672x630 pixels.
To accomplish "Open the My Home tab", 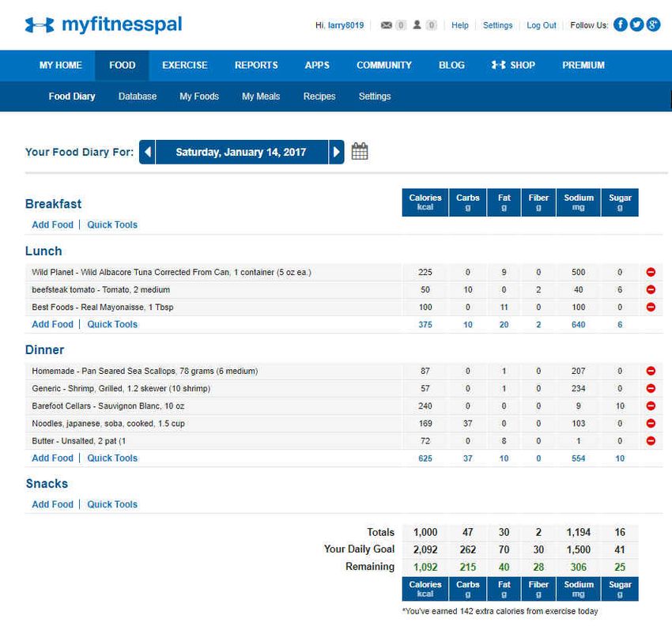I will click(60, 66).
